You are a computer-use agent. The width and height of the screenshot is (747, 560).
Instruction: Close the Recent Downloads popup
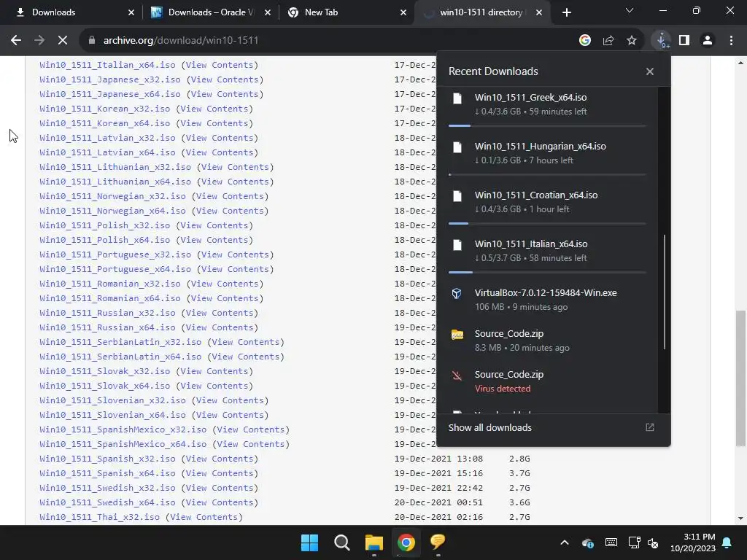tap(650, 71)
